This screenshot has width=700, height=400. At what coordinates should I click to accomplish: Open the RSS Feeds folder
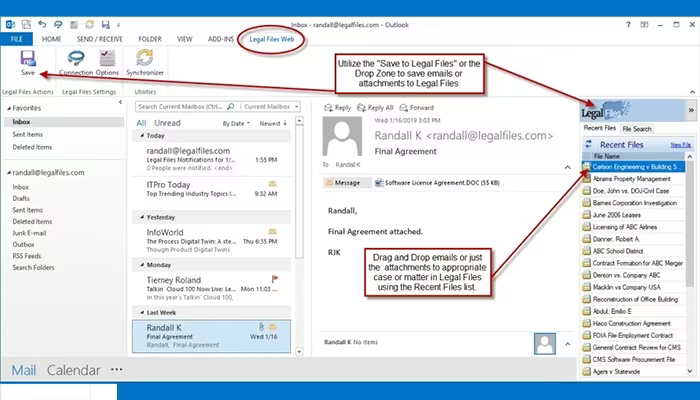(x=27, y=256)
